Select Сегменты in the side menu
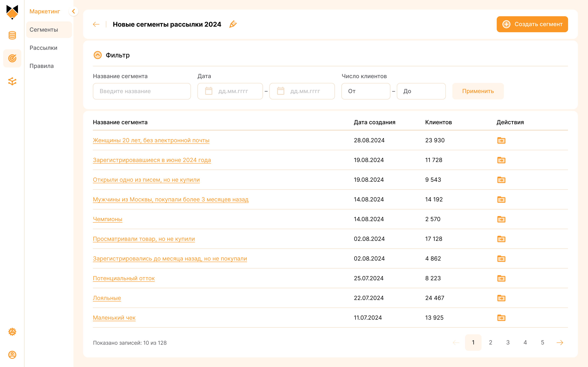The width and height of the screenshot is (588, 367). click(49, 30)
